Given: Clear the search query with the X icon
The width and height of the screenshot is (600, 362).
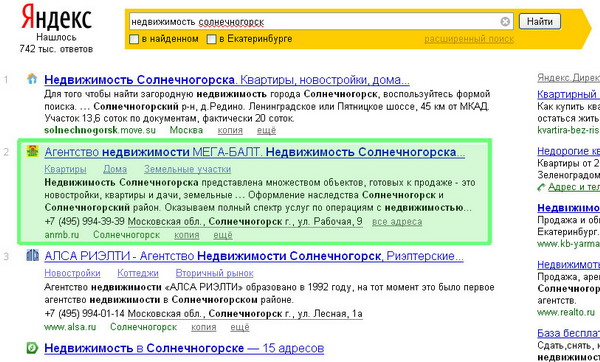Looking at the screenshot, I should pos(505,22).
